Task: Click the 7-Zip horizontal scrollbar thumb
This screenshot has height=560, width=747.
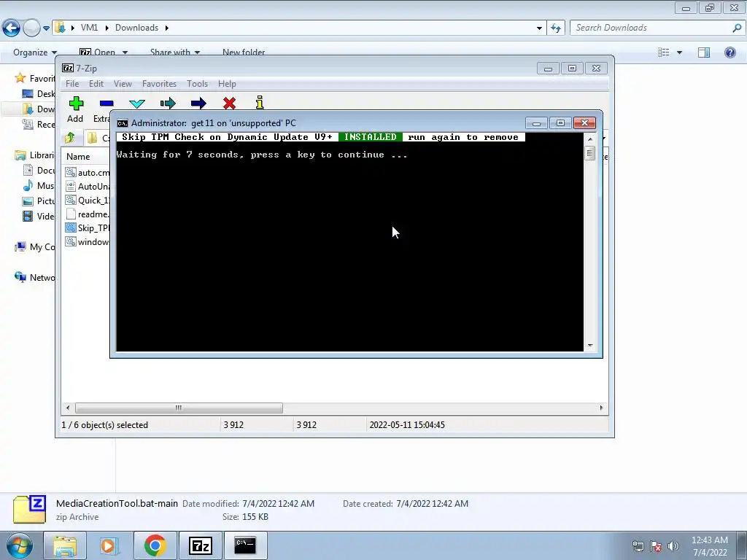Action: pos(179,408)
